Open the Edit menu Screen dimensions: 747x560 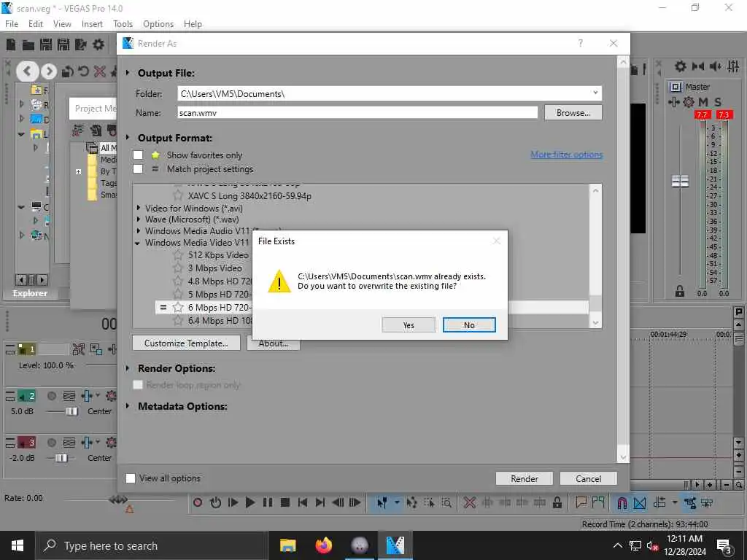click(36, 24)
